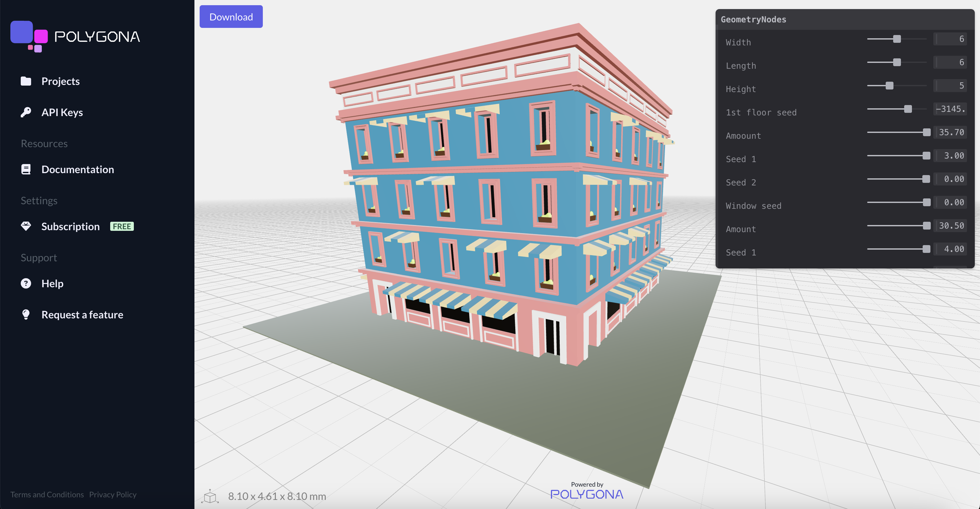Click the Subscription diamond icon
Image resolution: width=980 pixels, height=509 pixels.
(x=26, y=227)
